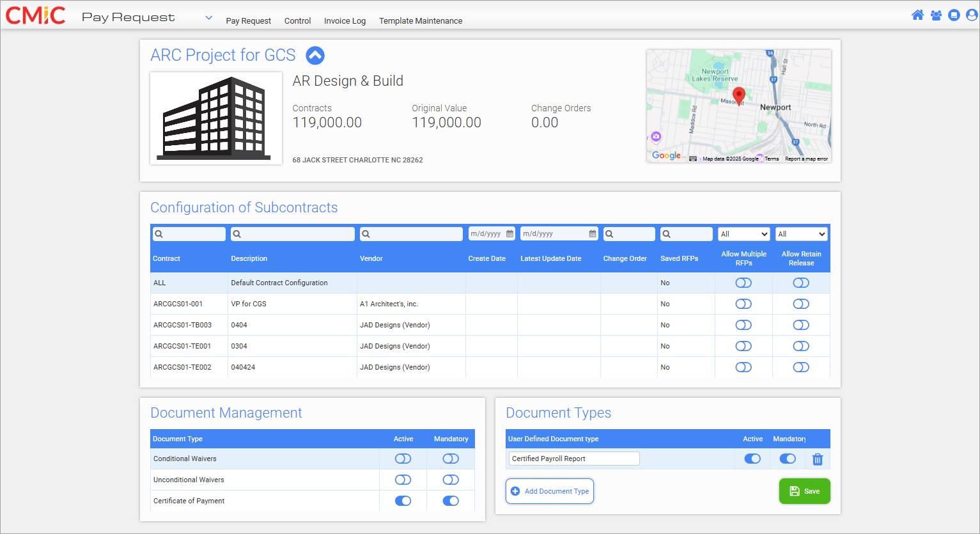Viewport: 980px width, 534px height.
Task: Open the Create Date calendar picker icon
Action: 509,234
